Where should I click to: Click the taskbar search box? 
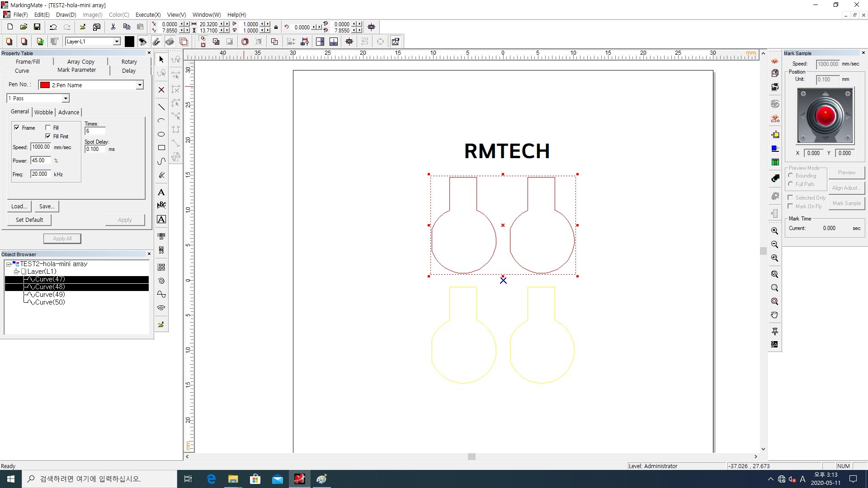(x=99, y=479)
